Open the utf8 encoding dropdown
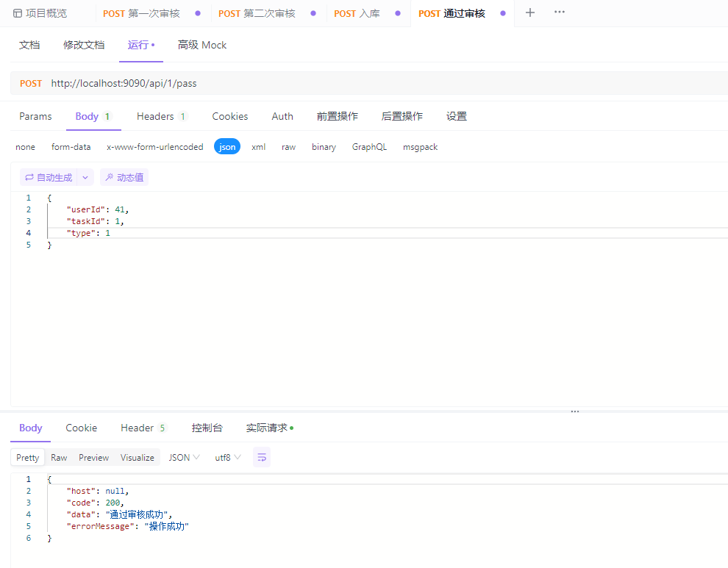Viewport: 728px width, 568px height. (x=227, y=456)
